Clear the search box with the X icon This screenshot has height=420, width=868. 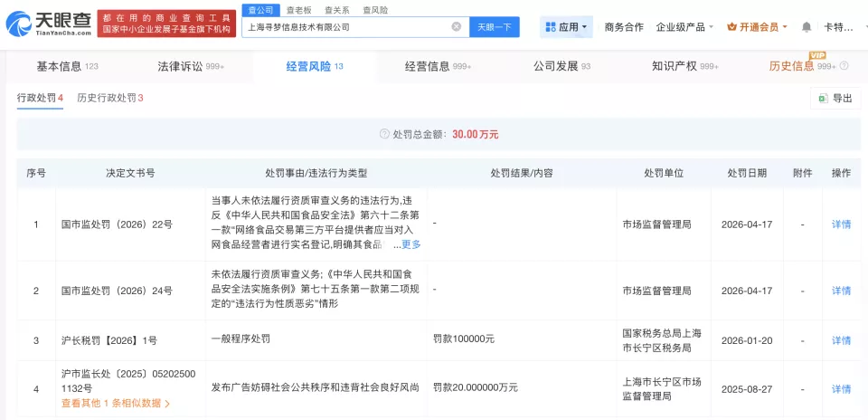click(457, 27)
